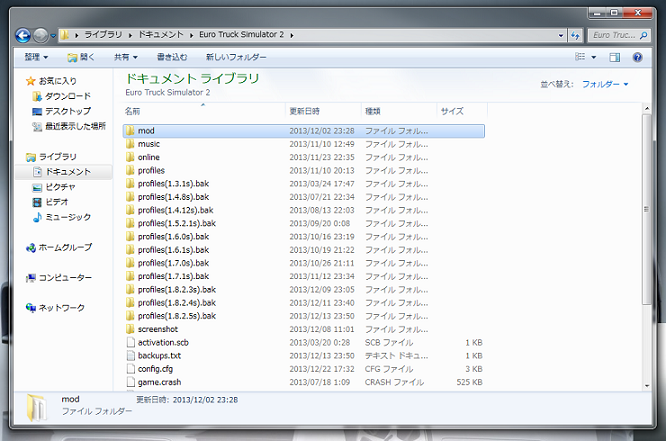Select ビデオ library in the sidebar
The image size is (666, 441).
pos(51,202)
